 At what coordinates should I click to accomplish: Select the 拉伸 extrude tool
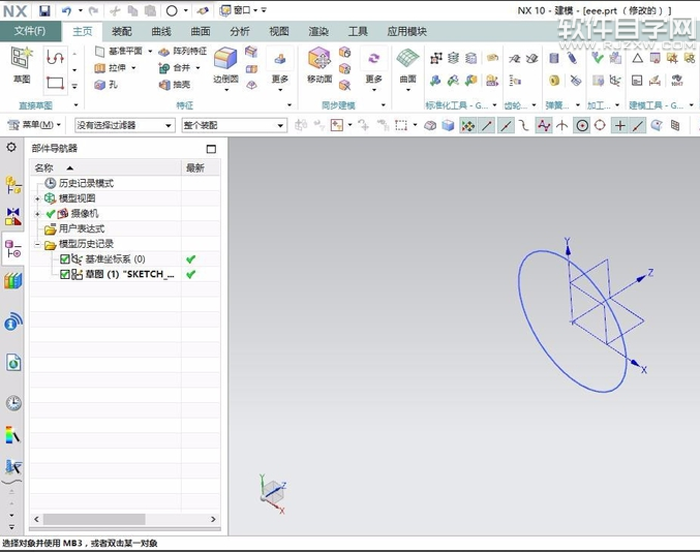click(110, 68)
